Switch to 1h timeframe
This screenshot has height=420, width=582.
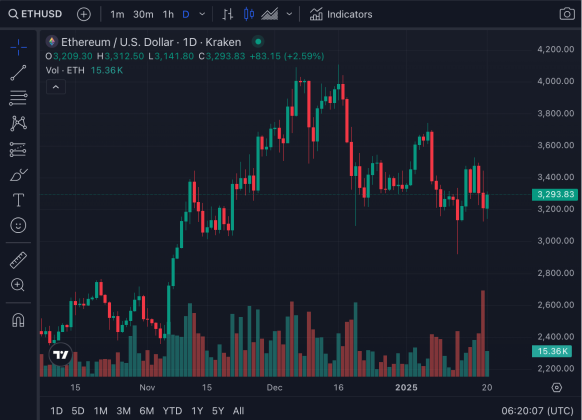click(168, 14)
